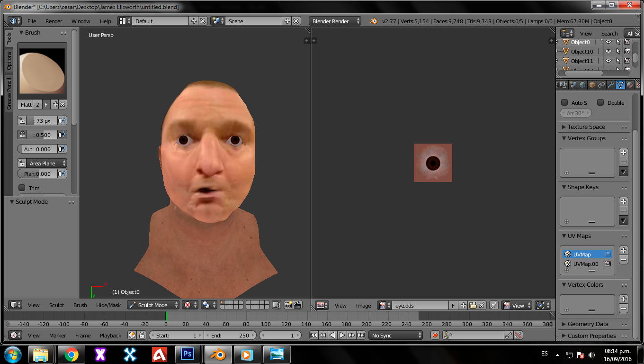Add a new shape key
This screenshot has width=644, height=364.
tap(624, 201)
